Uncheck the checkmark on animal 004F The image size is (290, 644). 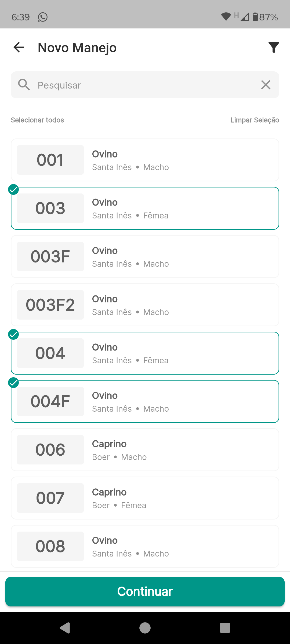click(x=13, y=383)
